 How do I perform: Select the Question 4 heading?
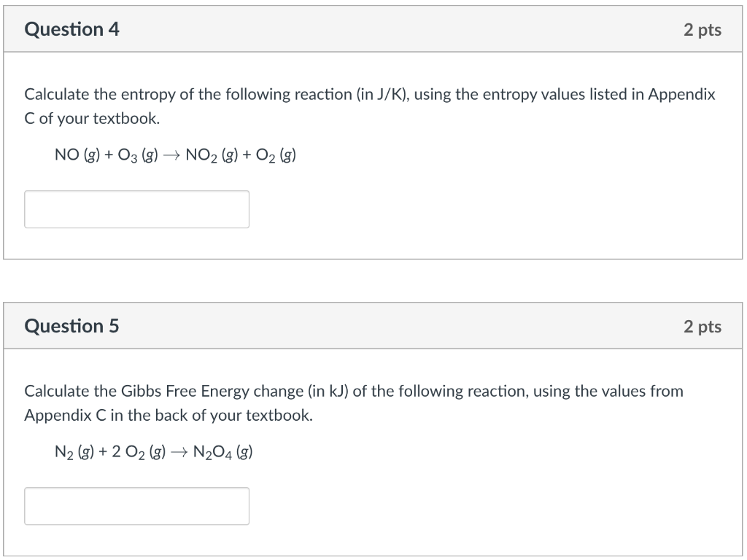[x=72, y=29]
